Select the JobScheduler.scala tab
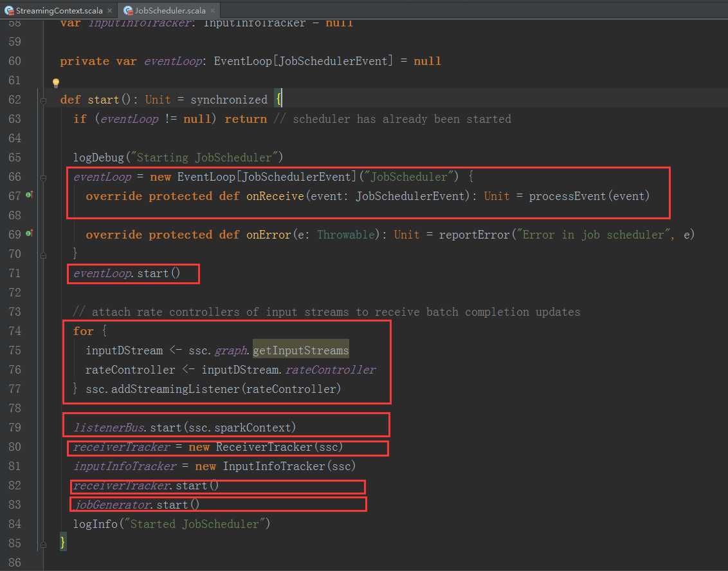Screen dimensions: 728x571 tap(170, 11)
